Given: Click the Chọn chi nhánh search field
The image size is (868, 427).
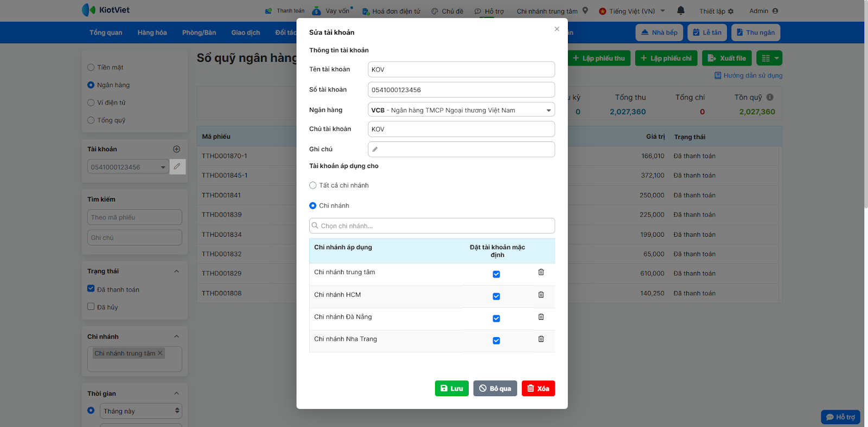Looking at the screenshot, I should 432,226.
